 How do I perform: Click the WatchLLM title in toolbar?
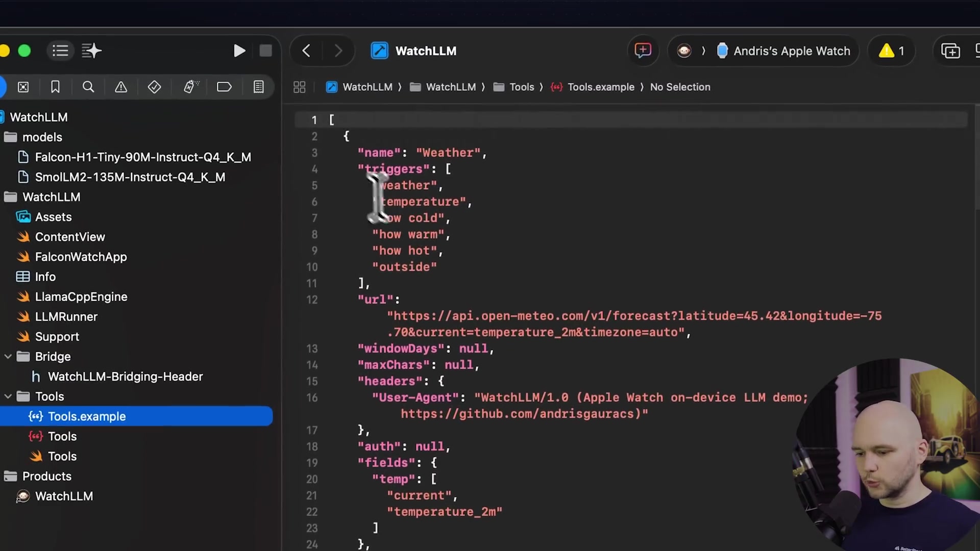coord(426,51)
